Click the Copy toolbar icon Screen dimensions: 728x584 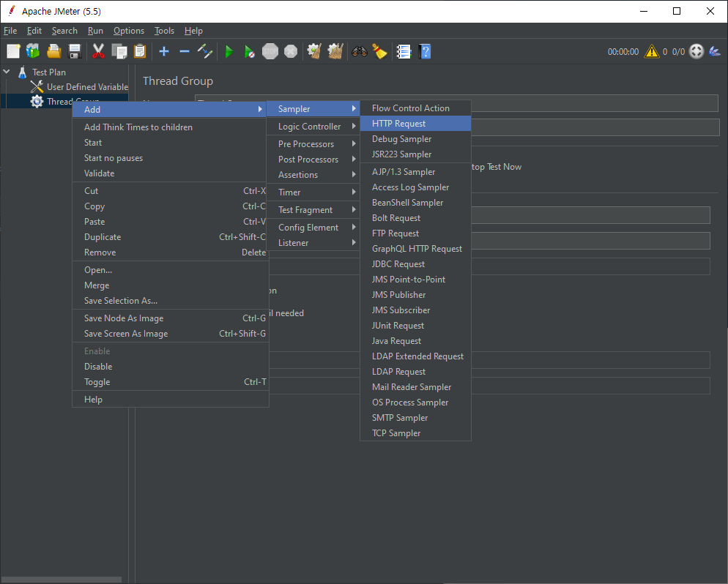tap(119, 51)
